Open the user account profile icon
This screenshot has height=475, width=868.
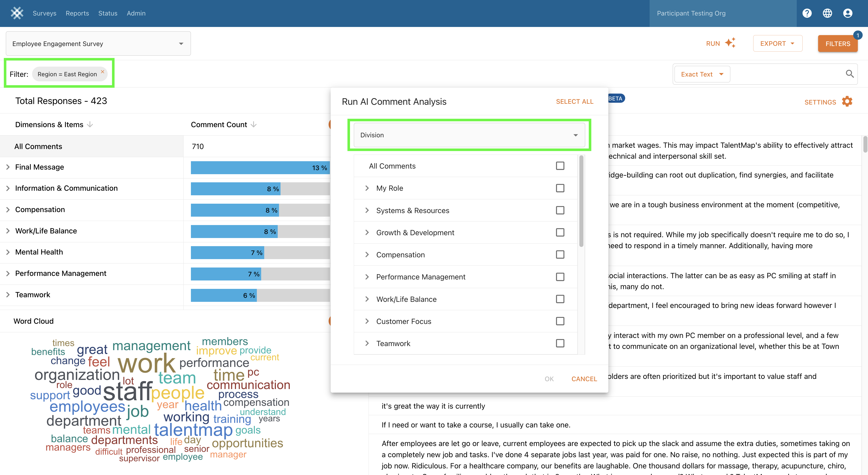pos(848,13)
